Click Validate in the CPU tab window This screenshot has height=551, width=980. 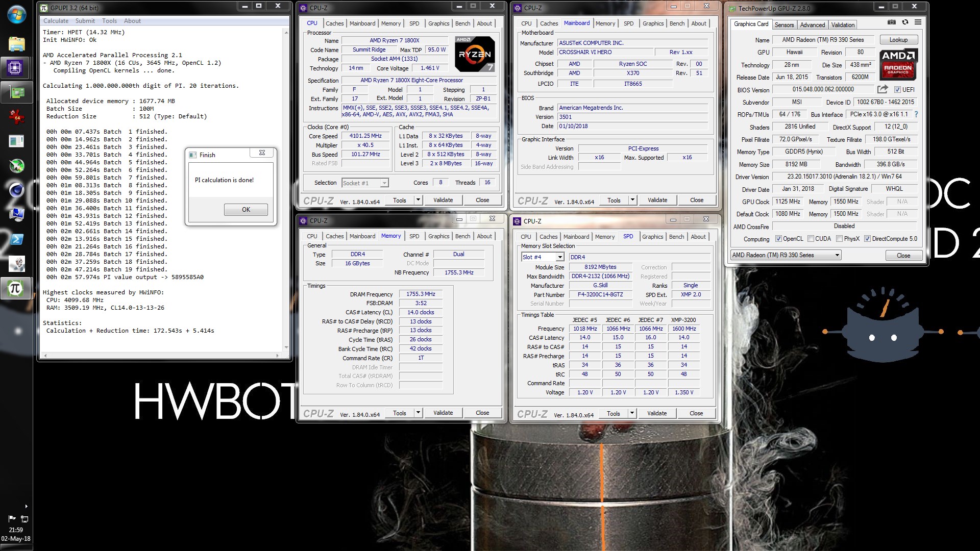coord(443,200)
